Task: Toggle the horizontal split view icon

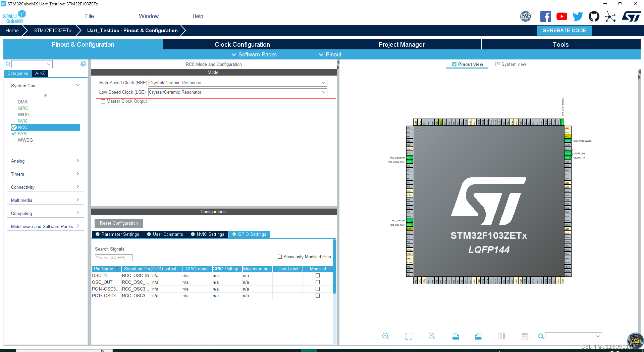Action: point(525,336)
